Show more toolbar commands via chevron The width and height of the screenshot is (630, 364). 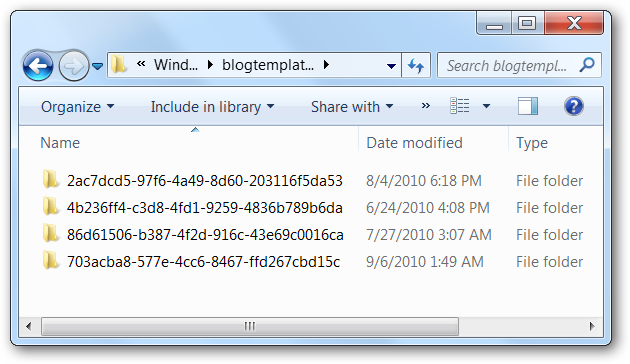(425, 106)
